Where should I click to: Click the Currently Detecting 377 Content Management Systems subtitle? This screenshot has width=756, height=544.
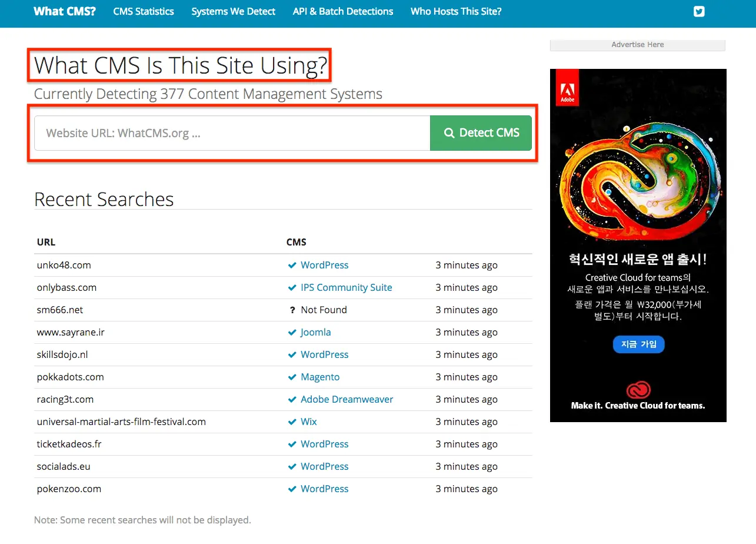(208, 94)
